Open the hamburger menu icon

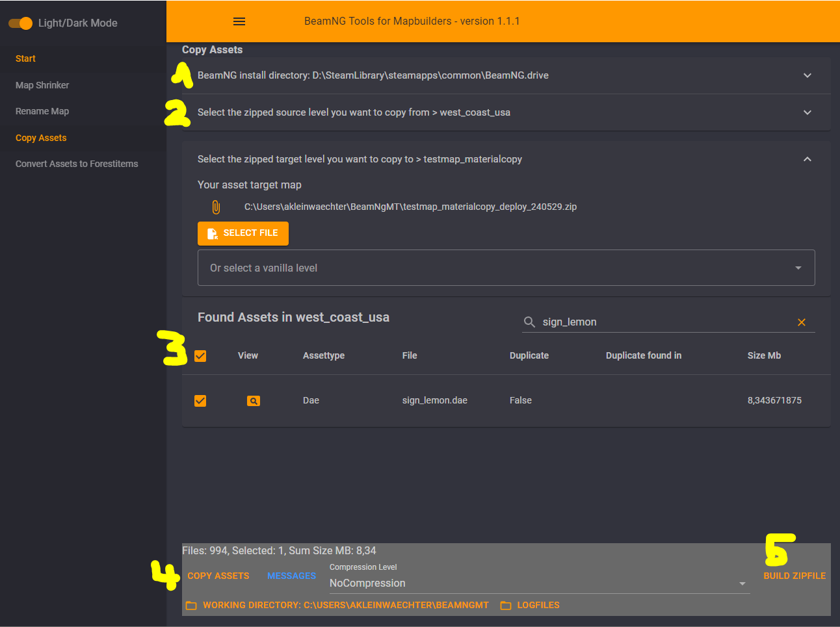[x=239, y=21]
